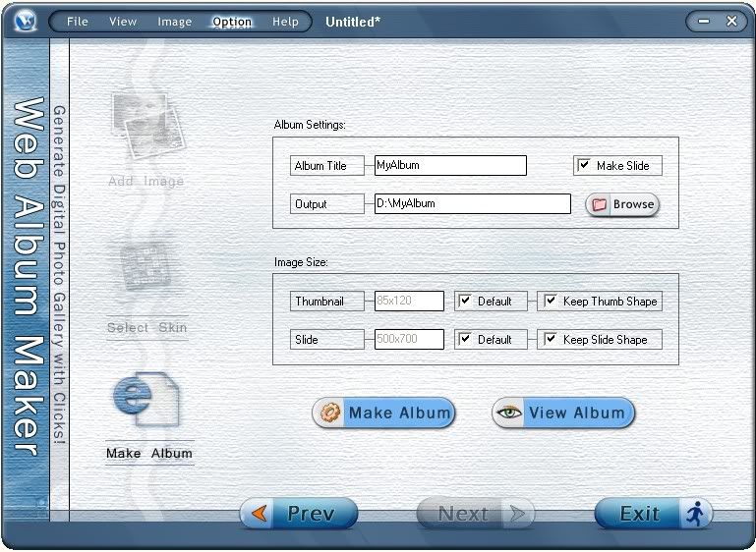756x552 pixels.
Task: Click the Image Size heading
Action: (301, 262)
